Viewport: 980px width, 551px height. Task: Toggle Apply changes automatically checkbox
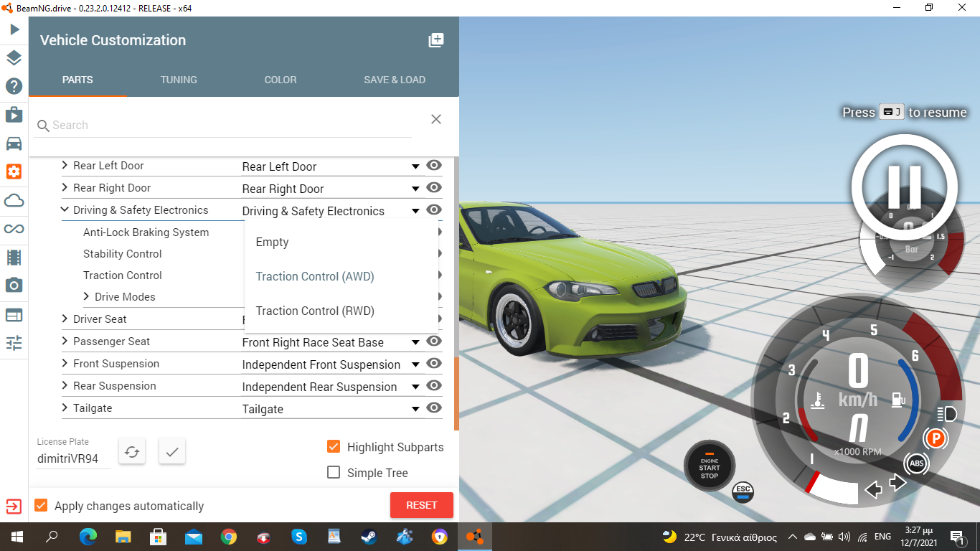(41, 505)
